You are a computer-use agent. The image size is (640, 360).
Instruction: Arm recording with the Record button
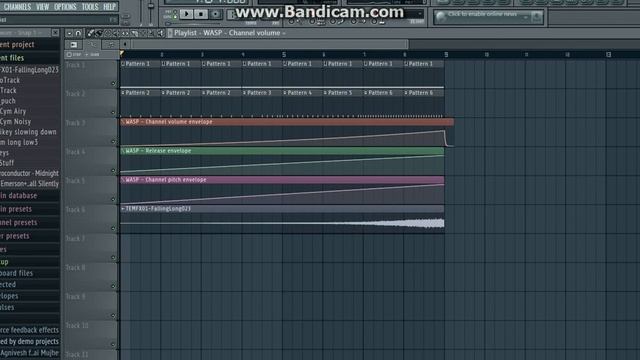216,14
